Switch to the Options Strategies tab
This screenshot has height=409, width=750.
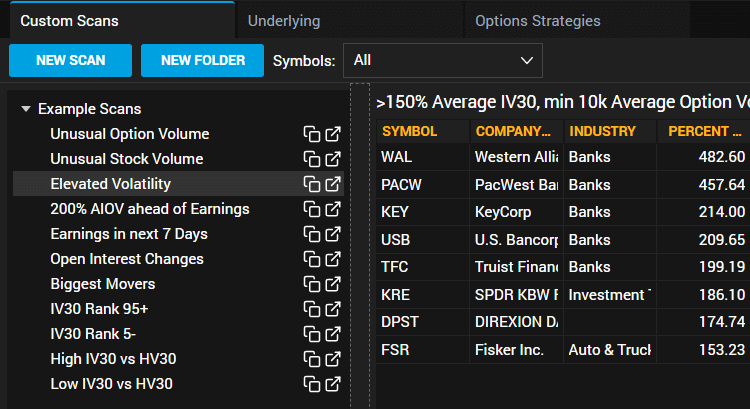(577, 21)
